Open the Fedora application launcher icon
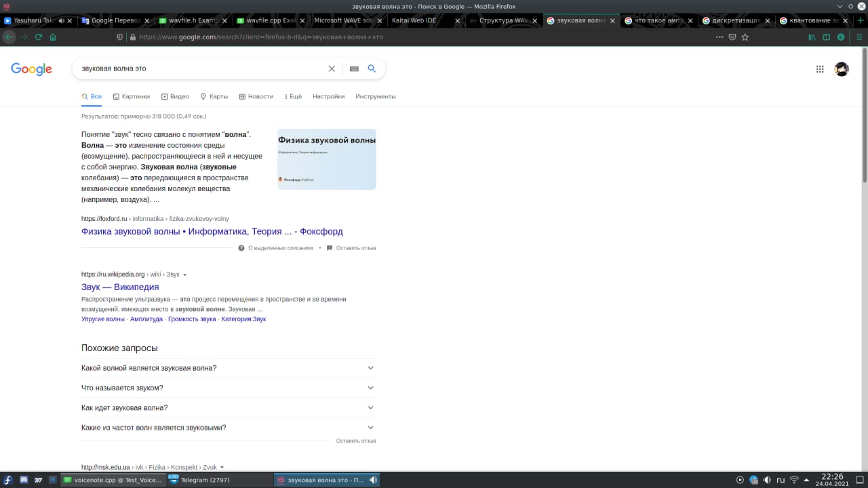 (9, 480)
